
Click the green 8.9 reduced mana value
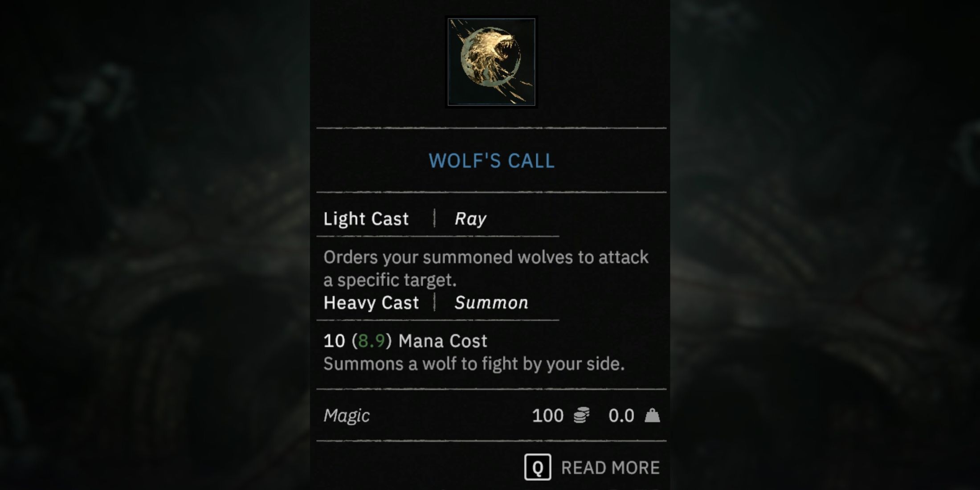pos(372,341)
